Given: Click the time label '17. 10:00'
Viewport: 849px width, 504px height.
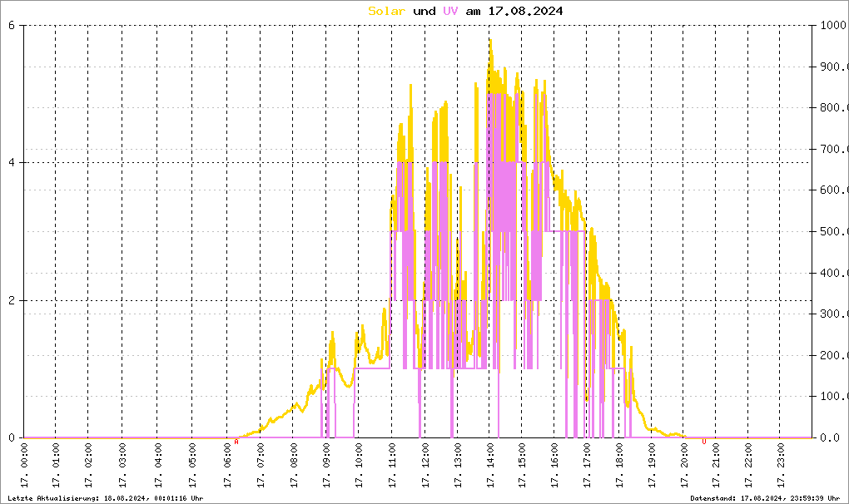Looking at the screenshot, I should click(359, 465).
